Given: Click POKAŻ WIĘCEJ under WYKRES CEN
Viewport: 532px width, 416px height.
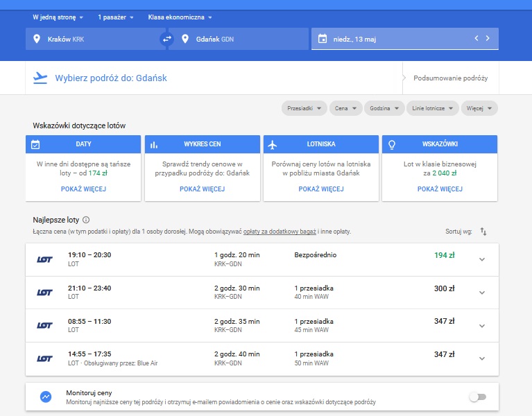Looking at the screenshot, I should [x=203, y=189].
